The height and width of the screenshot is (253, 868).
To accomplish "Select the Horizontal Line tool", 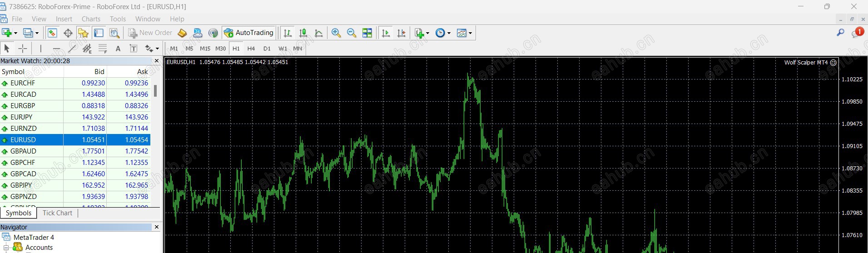I will [56, 48].
